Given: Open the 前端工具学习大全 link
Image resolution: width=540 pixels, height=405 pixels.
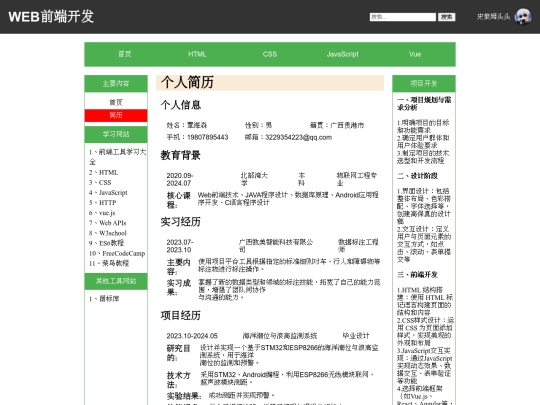Looking at the screenshot, I should pyautogui.click(x=117, y=156).
